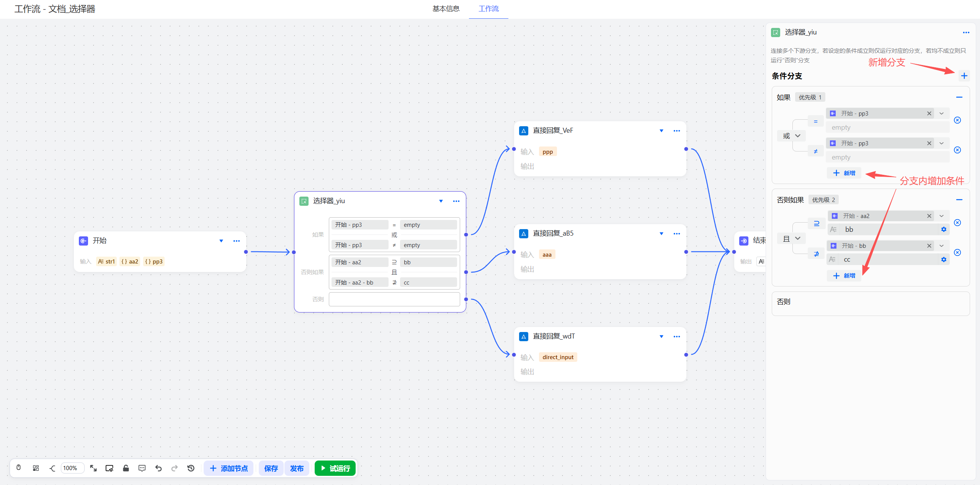The image size is (980, 485).
Task: Select the auto-layout branch icon in bottom toolbar
Action: pos(52,468)
